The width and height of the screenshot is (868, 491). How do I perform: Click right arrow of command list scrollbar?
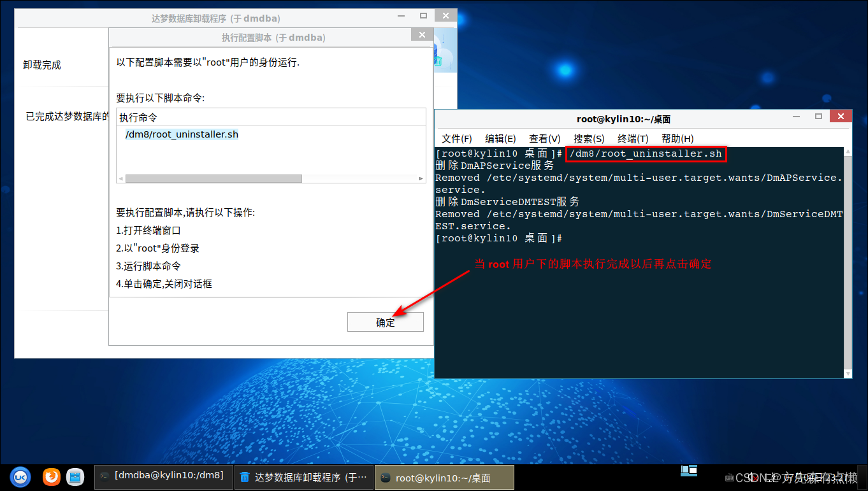click(x=421, y=179)
